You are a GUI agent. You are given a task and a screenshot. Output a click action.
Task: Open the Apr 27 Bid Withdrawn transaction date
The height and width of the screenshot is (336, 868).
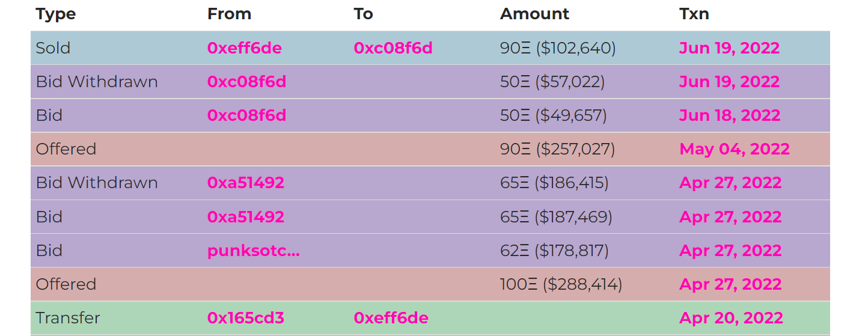pos(730,183)
